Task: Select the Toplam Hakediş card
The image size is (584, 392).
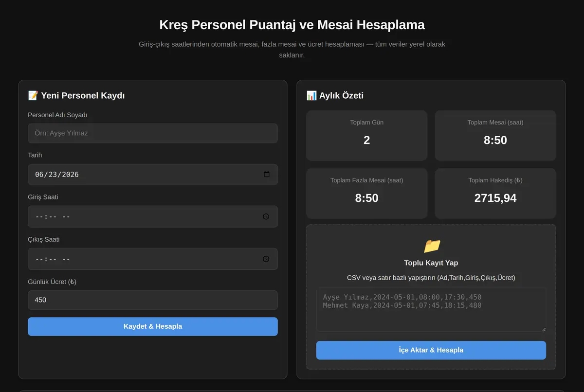Action: coord(495,193)
